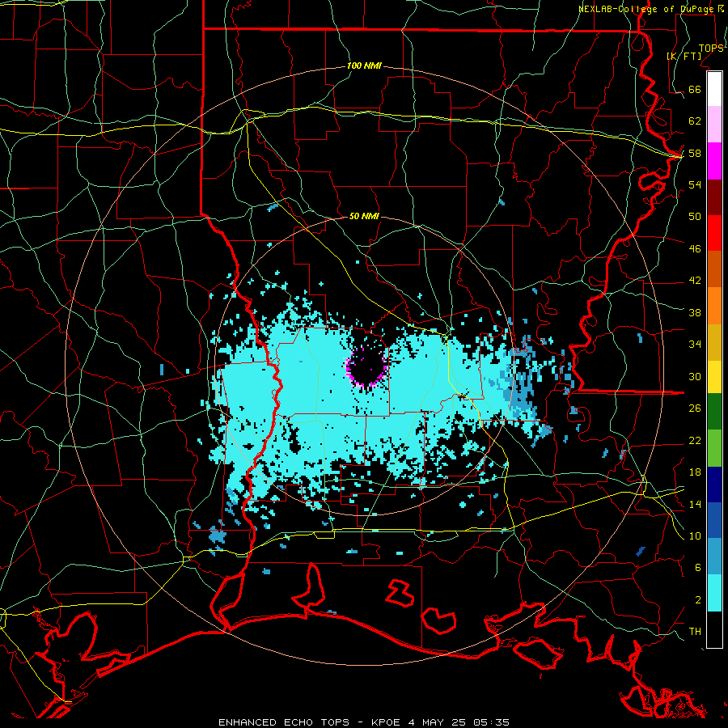Click the KPOE radar site identifier
The height and width of the screenshot is (728, 728).
tap(386, 722)
